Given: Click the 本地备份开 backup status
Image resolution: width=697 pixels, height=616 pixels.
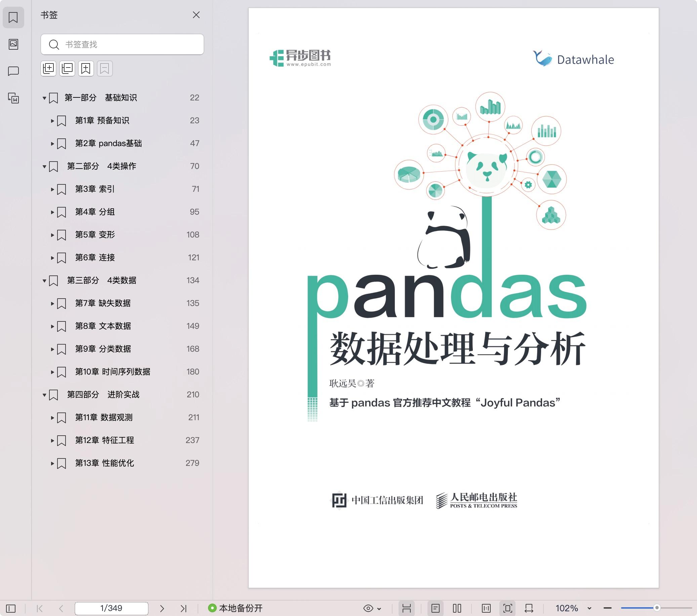Looking at the screenshot, I should [x=235, y=608].
